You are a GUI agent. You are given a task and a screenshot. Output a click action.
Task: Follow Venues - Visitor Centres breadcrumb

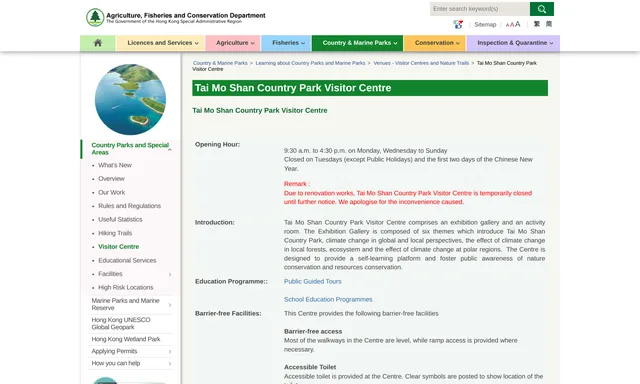tap(421, 63)
